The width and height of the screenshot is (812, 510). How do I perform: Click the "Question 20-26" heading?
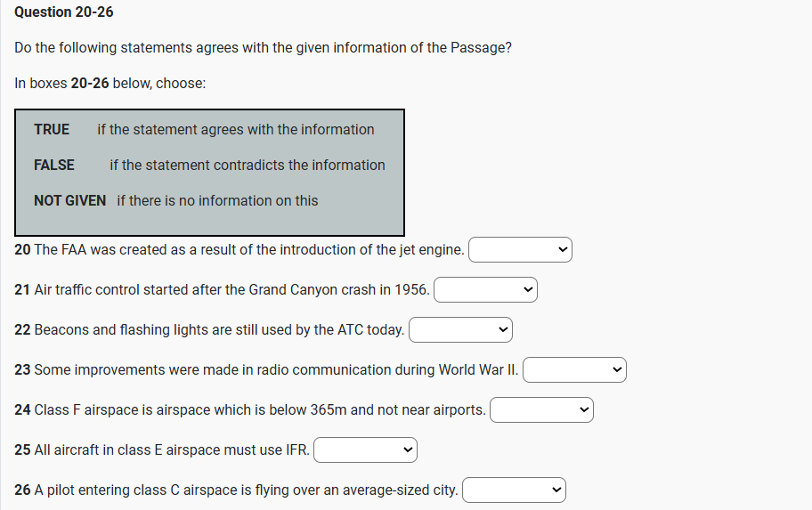pos(64,12)
